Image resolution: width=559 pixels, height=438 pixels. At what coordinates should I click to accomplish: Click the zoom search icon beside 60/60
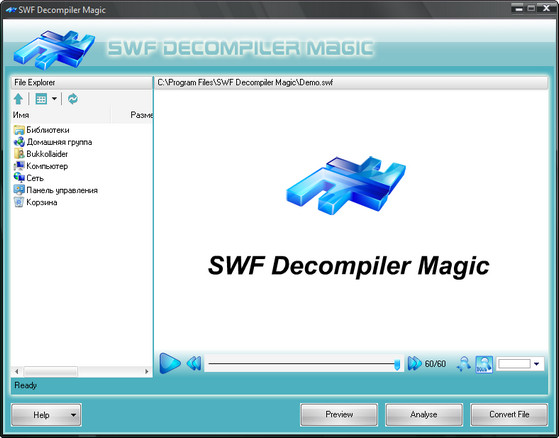(x=464, y=364)
